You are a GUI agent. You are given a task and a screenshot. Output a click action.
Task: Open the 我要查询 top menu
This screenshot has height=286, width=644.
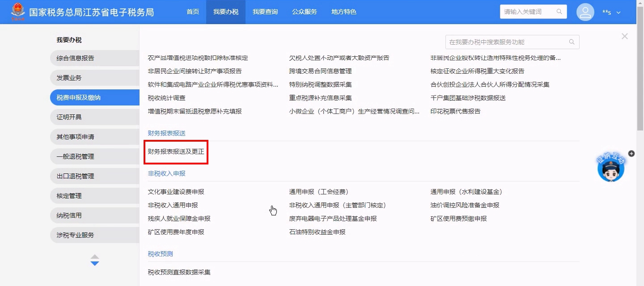point(265,12)
